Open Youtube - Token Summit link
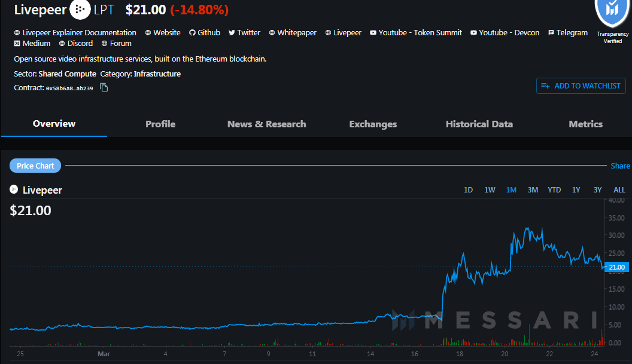 tap(420, 33)
